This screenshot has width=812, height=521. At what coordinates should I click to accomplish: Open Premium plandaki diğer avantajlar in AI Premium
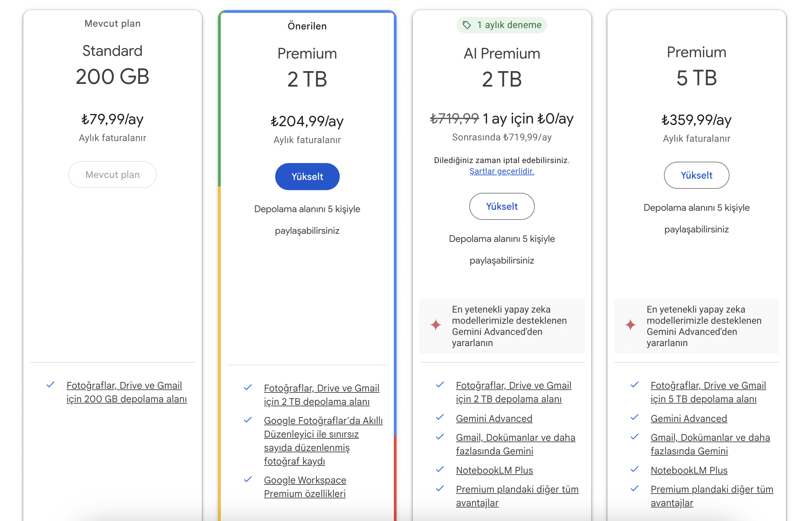tap(517, 496)
